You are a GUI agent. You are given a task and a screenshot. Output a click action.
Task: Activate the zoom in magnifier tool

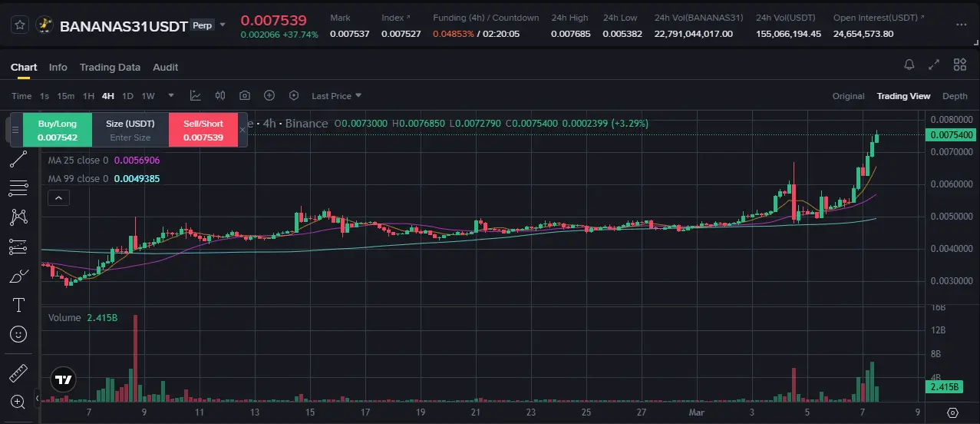pos(19,401)
